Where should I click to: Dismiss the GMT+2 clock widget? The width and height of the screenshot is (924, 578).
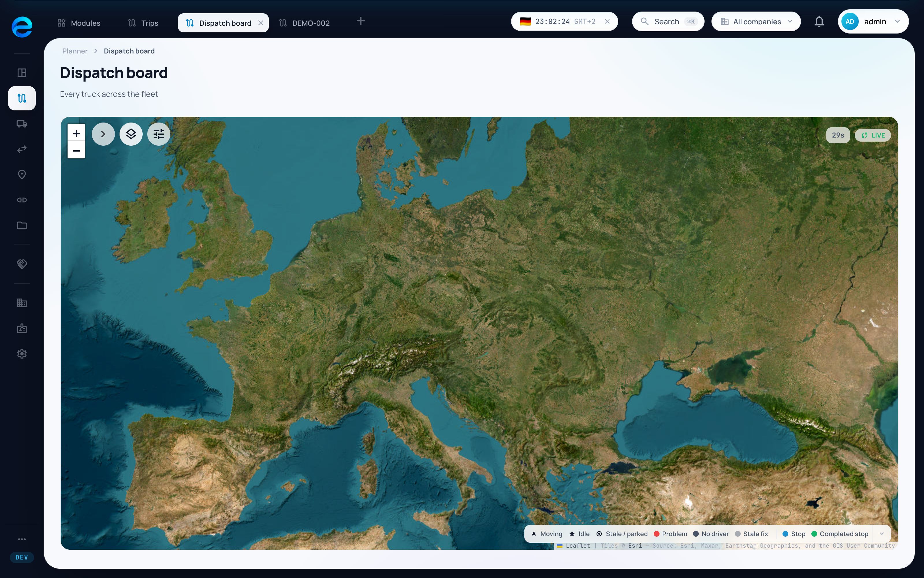tap(607, 21)
